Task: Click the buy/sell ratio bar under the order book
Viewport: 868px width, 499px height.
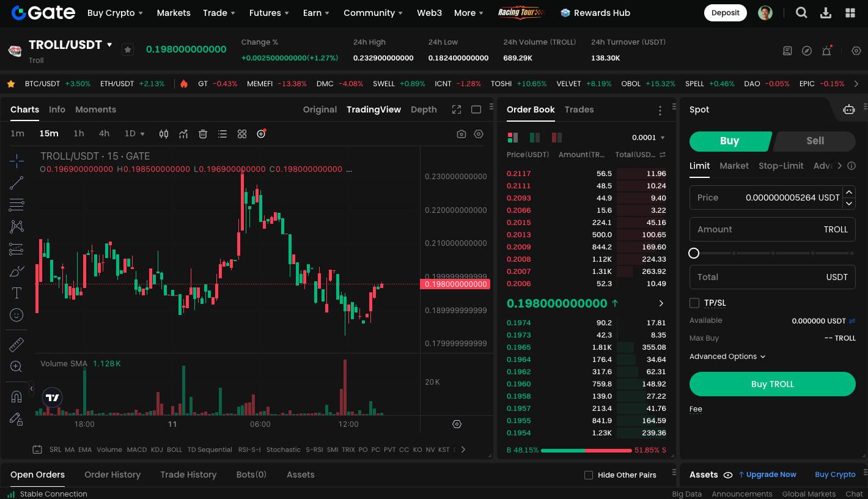Action: (x=586, y=451)
